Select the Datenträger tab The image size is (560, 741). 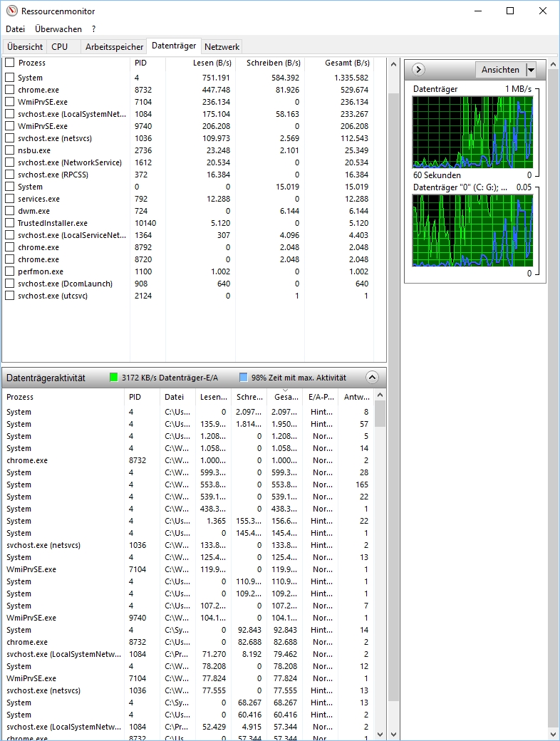[x=174, y=46]
